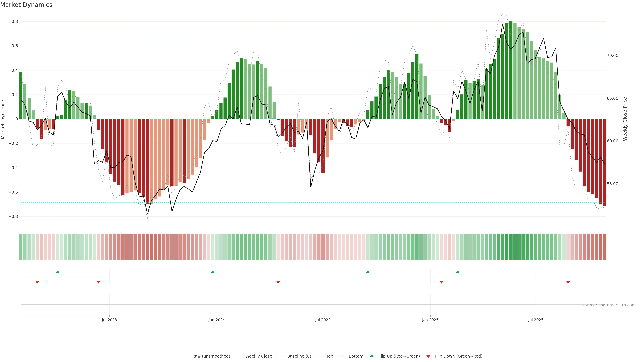The height and width of the screenshot is (362, 644).
Task: Click the green flip-up marker nearest Jan 2024
Action: pyautogui.click(x=213, y=272)
